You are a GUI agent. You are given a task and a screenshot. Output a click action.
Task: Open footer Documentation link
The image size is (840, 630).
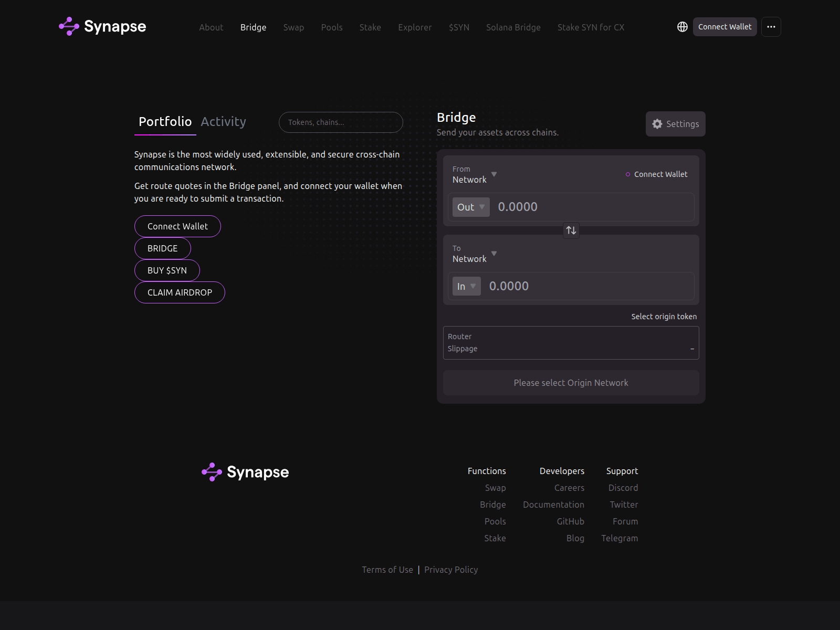[x=553, y=505]
